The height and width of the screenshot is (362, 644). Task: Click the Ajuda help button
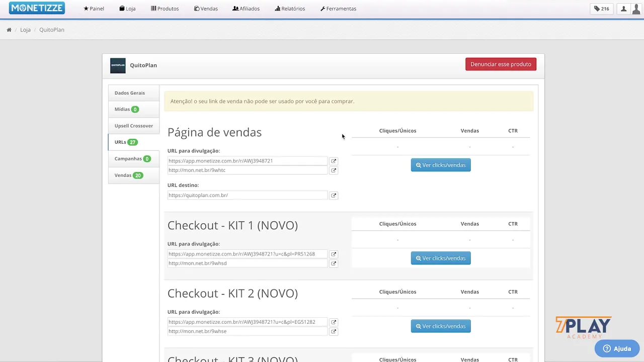pyautogui.click(x=617, y=348)
